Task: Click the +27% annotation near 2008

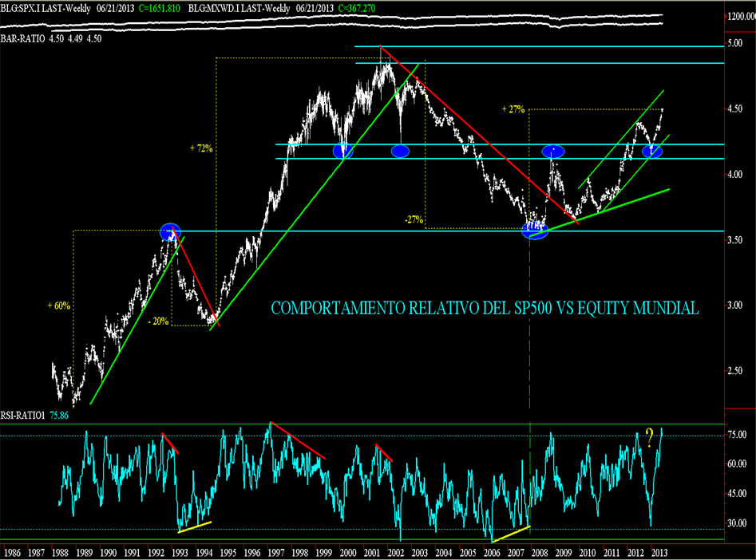Action: click(x=513, y=109)
